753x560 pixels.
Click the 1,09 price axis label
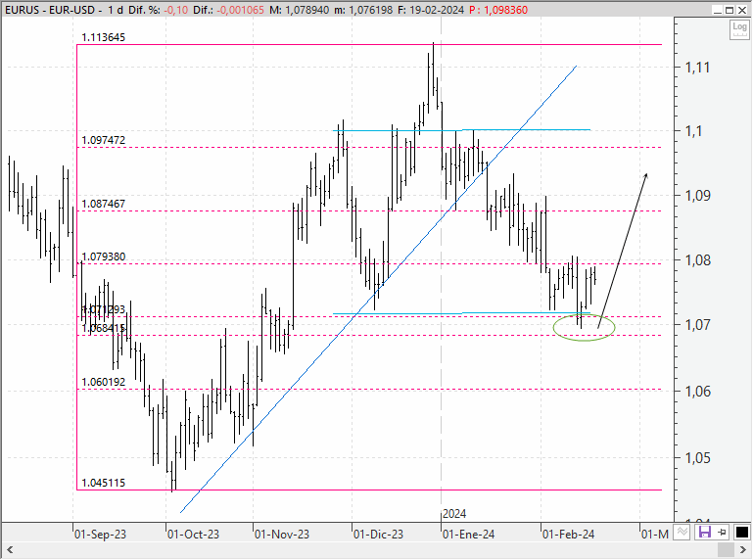[698, 196]
